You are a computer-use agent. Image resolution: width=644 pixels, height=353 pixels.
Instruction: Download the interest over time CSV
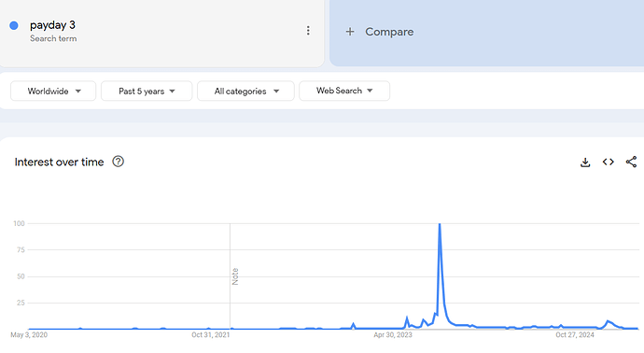585,162
